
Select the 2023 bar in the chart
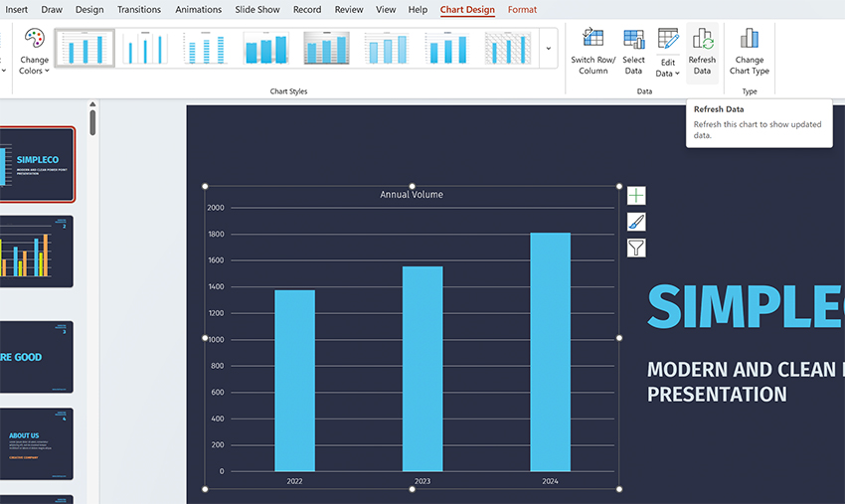[x=422, y=369]
